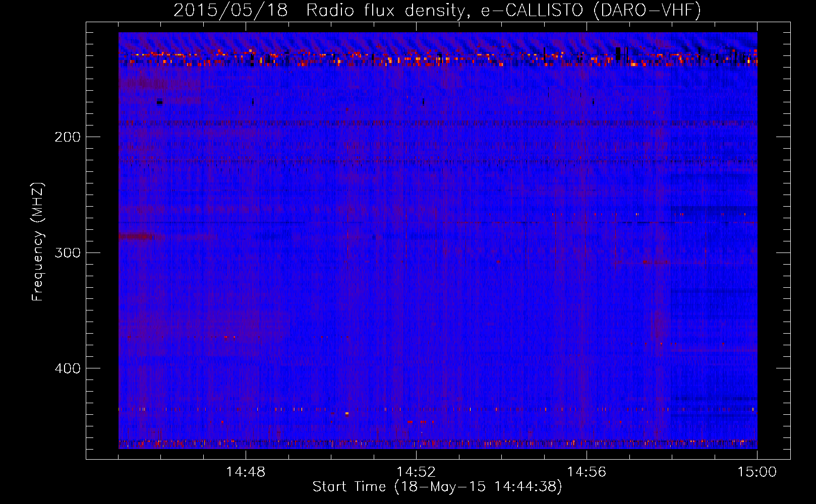Screen dimensions: 816x504
Task: Click the 14:48 time axis label
Action: pos(246,472)
